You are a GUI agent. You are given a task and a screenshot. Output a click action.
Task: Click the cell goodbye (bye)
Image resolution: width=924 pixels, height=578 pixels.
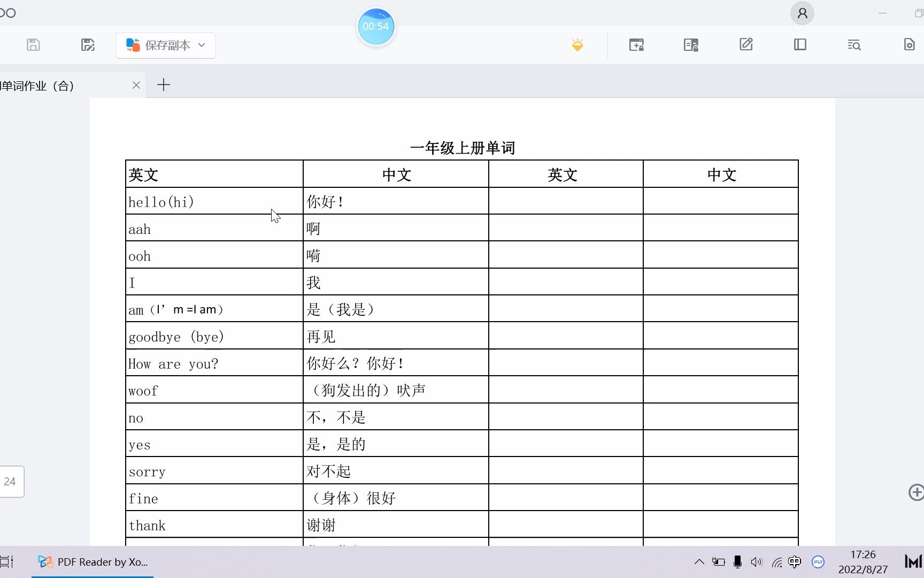214,336
